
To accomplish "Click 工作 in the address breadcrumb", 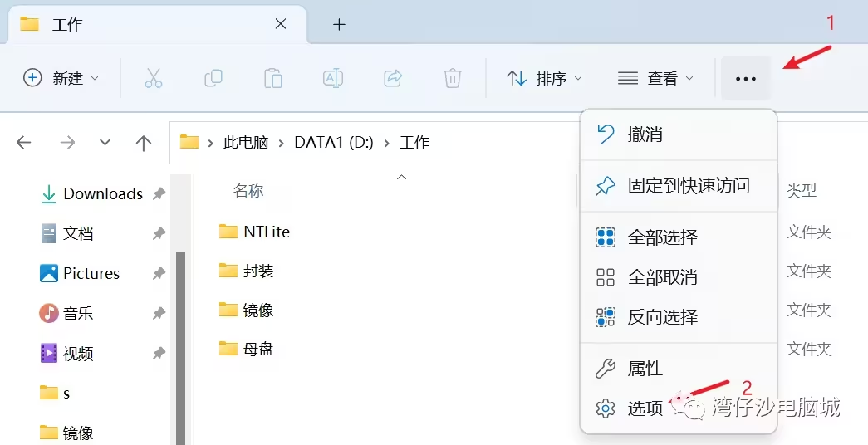I will [414, 143].
